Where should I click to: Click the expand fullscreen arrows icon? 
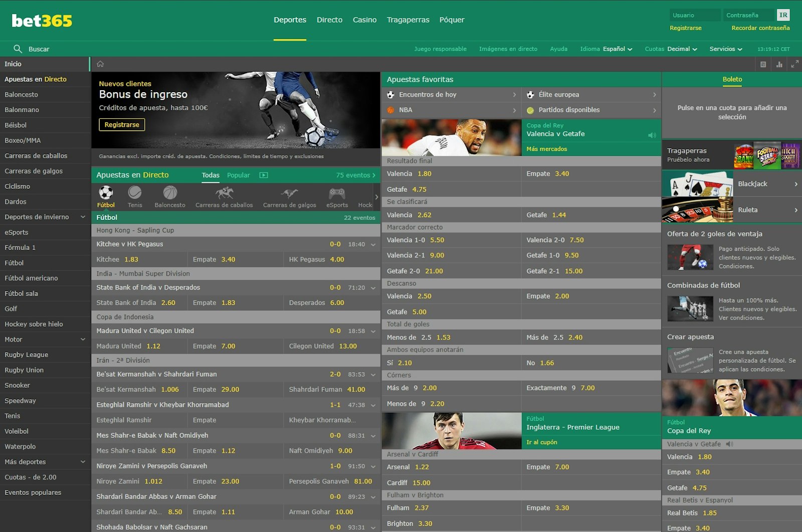pyautogui.click(x=794, y=64)
